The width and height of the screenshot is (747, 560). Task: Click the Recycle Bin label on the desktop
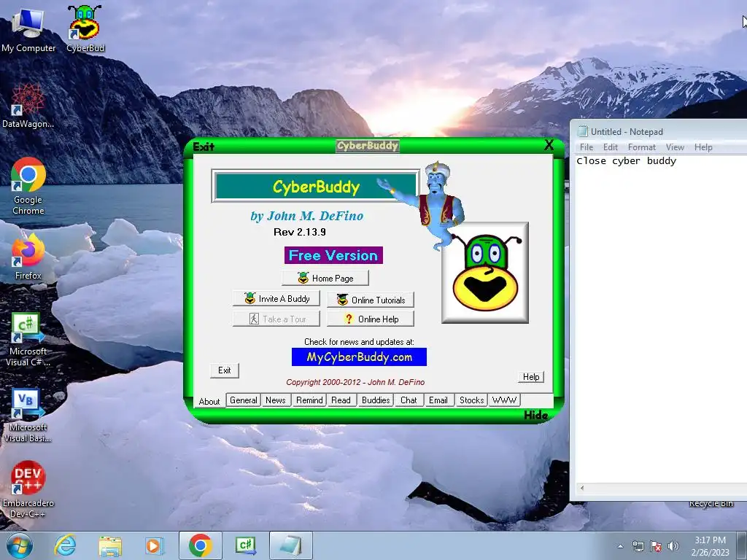pyautogui.click(x=711, y=504)
